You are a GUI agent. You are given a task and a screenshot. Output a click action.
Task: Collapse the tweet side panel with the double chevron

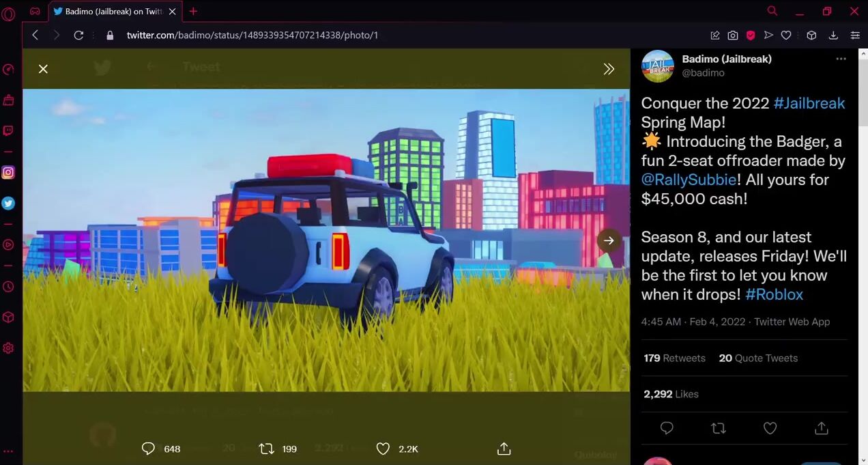click(x=609, y=69)
